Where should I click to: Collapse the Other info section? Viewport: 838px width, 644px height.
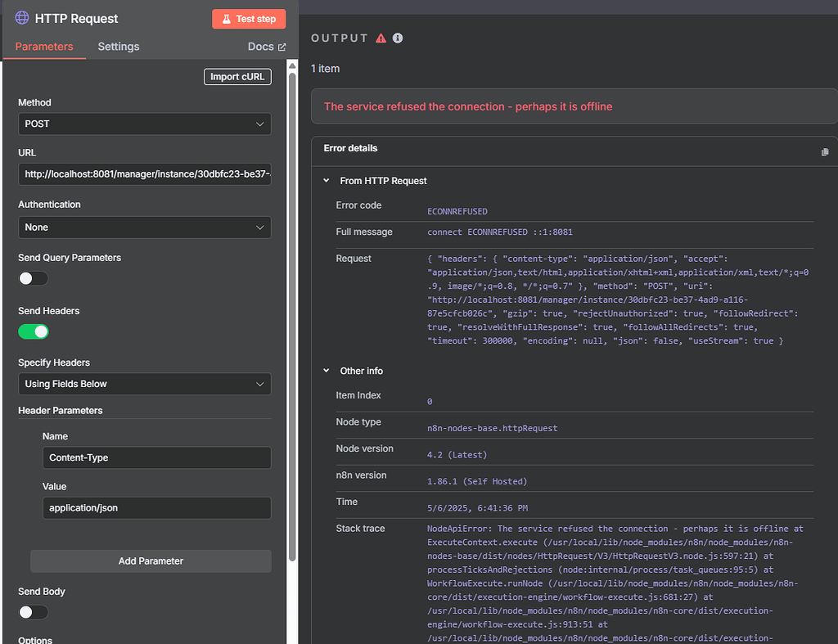point(326,371)
